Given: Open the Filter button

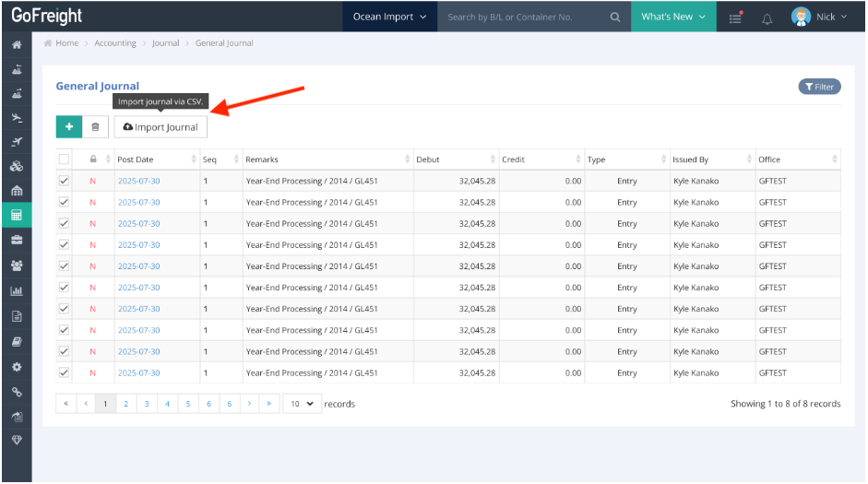Looking at the screenshot, I should tap(819, 87).
